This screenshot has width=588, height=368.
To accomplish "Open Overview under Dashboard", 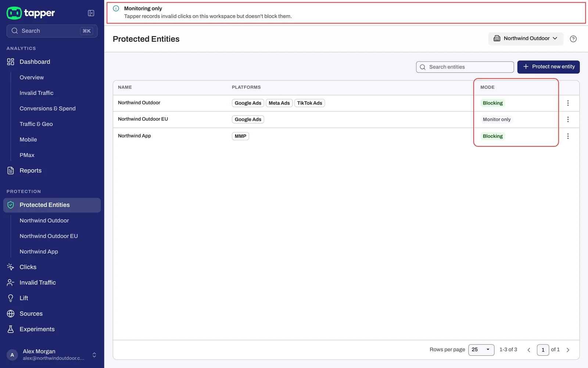I will coord(32,77).
